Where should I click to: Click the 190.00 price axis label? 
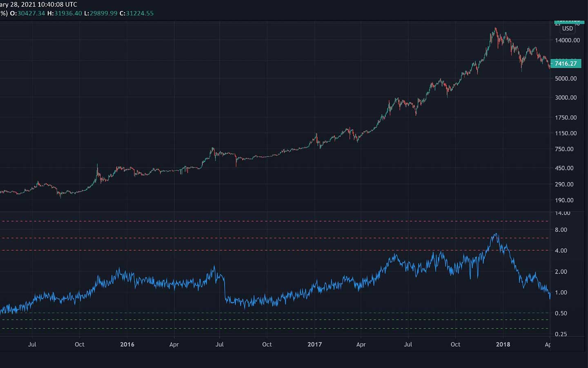pyautogui.click(x=564, y=200)
